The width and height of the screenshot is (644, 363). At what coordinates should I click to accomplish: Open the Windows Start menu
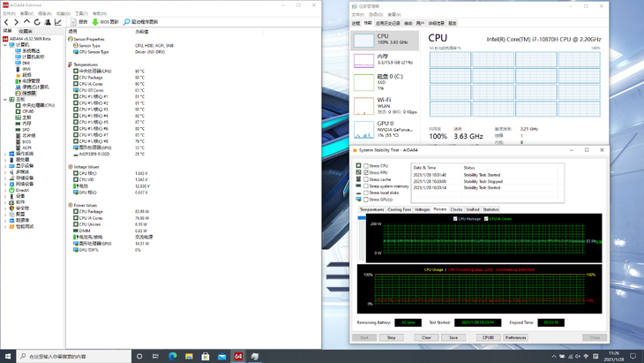coord(8,356)
